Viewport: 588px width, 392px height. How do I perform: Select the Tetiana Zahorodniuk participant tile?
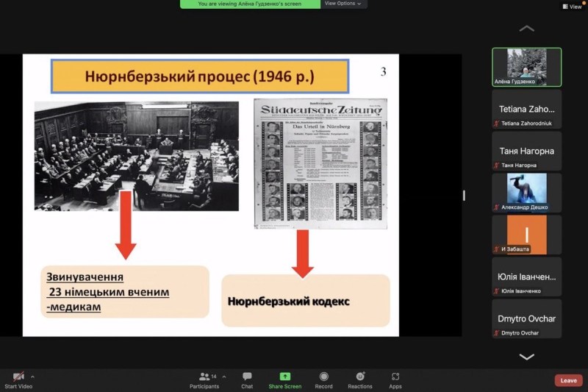[x=526, y=109]
